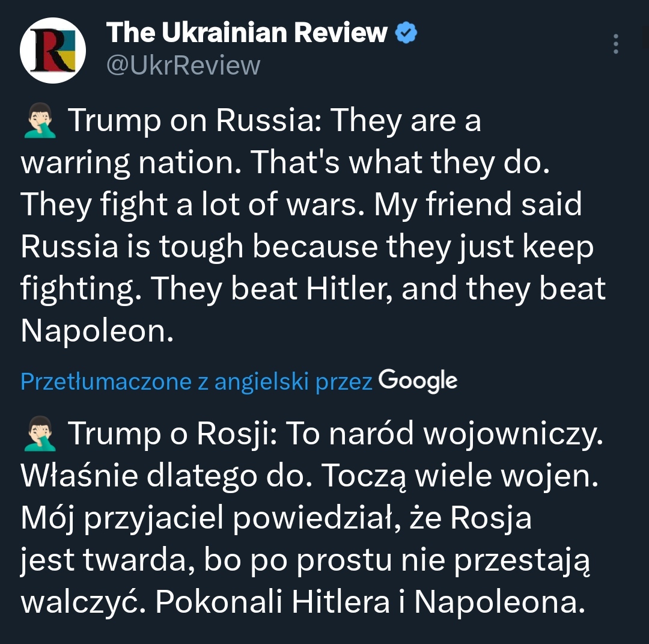The image size is (649, 644).
Task: Click the Google logo in translation notice
Action: (418, 381)
